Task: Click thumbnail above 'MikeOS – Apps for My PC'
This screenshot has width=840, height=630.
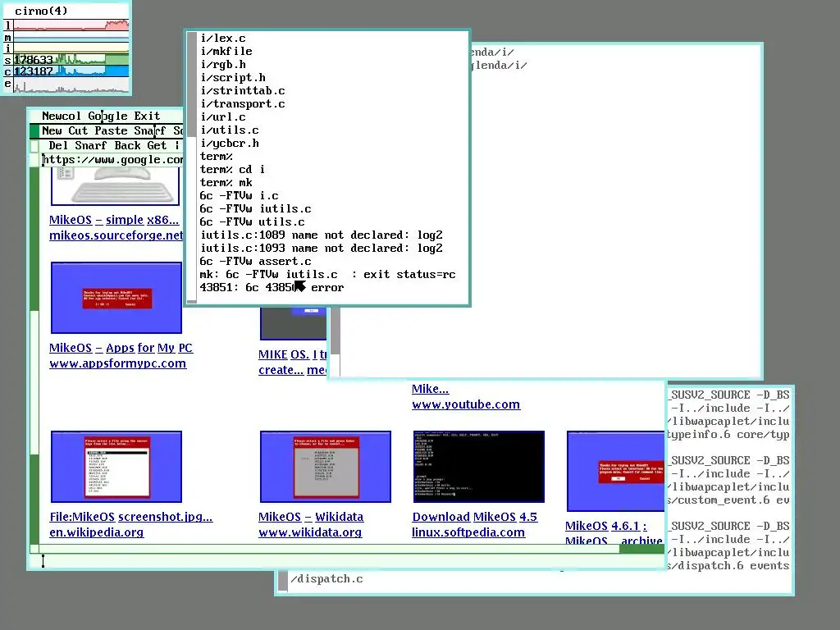Action: coord(116,298)
